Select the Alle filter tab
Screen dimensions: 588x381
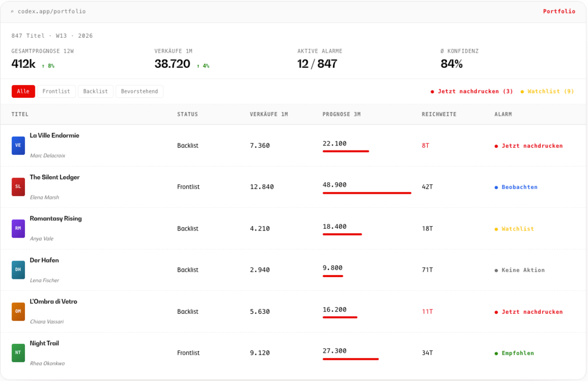[23, 91]
